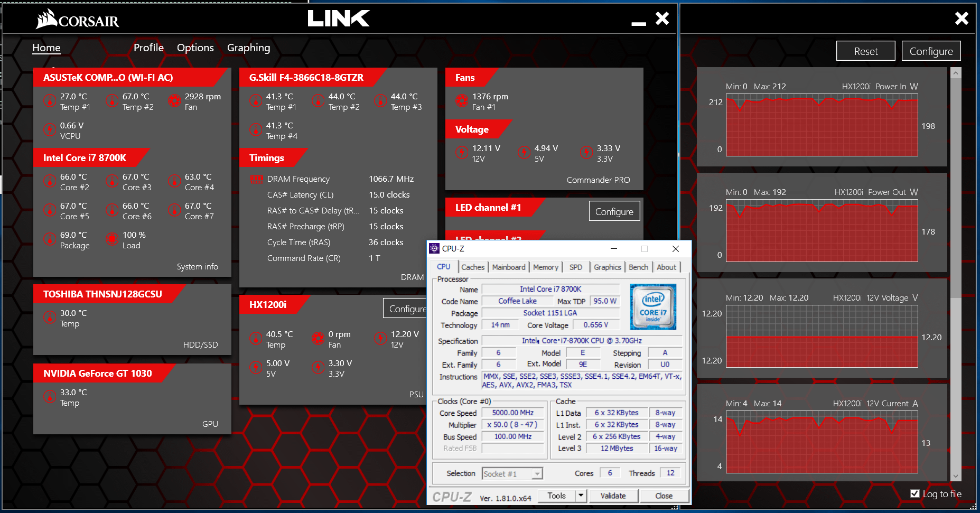Click the HX1200i Power Out graph
The width and height of the screenshot is (980, 513).
(x=822, y=231)
